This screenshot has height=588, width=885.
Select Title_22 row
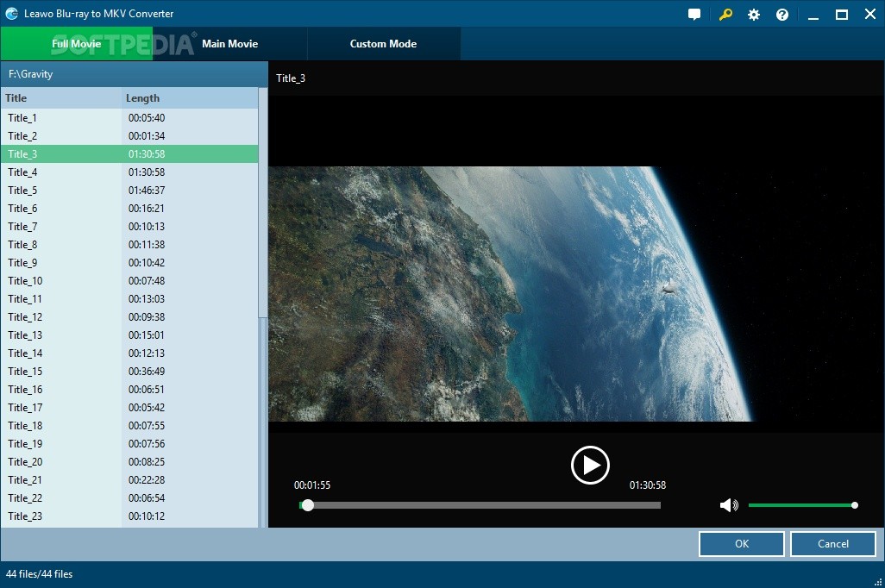(x=129, y=497)
